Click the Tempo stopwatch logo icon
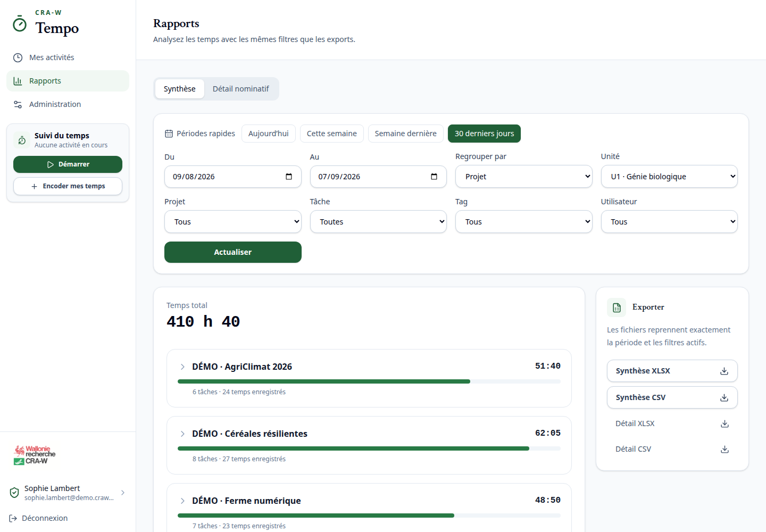The height and width of the screenshot is (532, 766). (20, 23)
